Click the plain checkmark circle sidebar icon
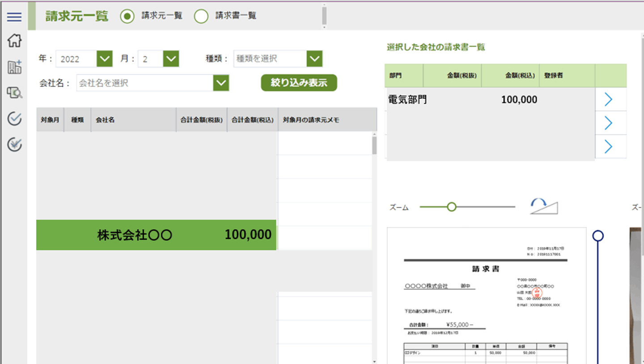The height and width of the screenshot is (364, 644). pyautogui.click(x=14, y=119)
